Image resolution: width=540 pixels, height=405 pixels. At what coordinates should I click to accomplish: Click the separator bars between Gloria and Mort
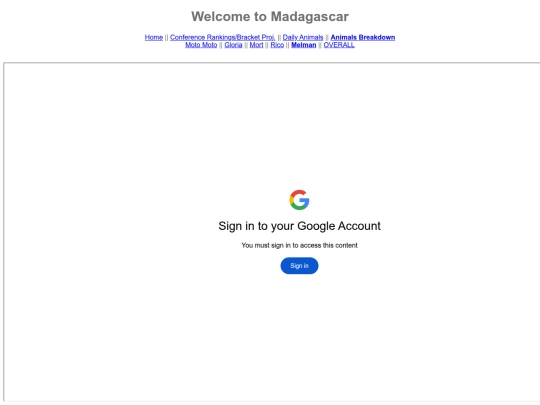246,45
